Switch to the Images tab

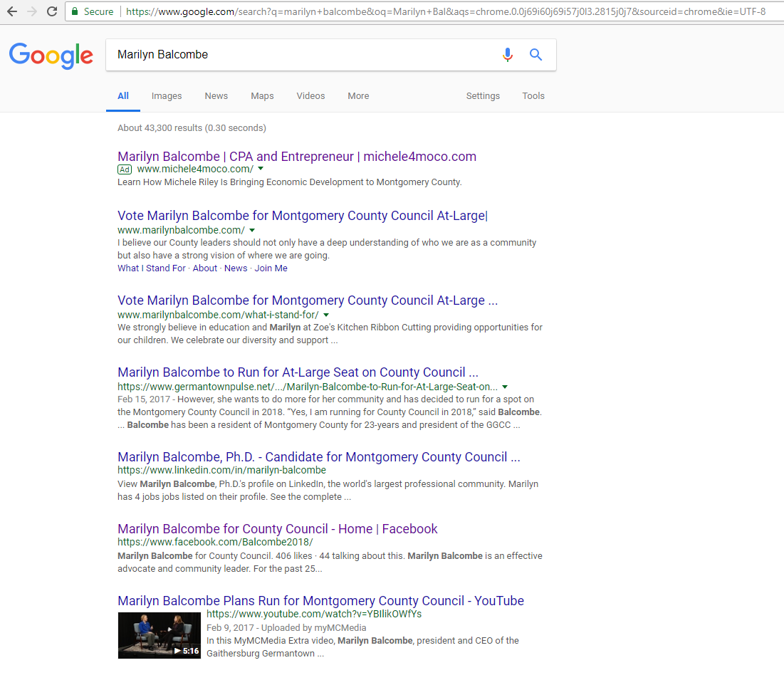click(x=167, y=96)
